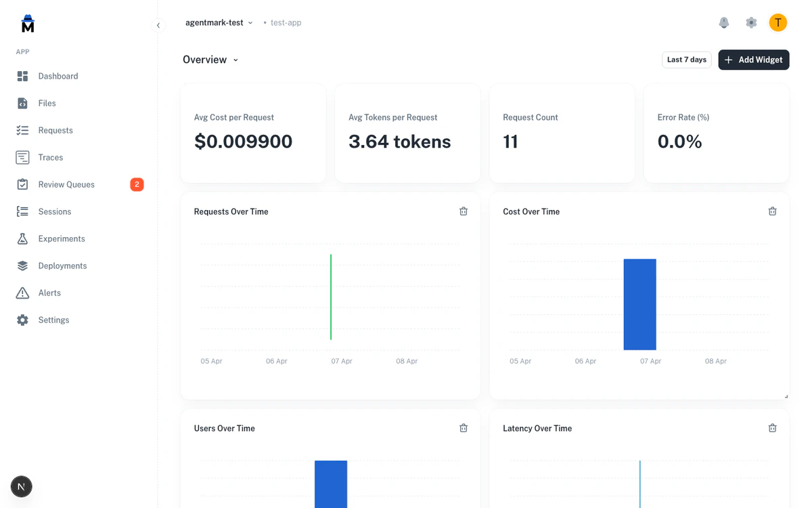The height and width of the screenshot is (508, 812).
Task: Switch to the test-app project
Action: click(286, 22)
